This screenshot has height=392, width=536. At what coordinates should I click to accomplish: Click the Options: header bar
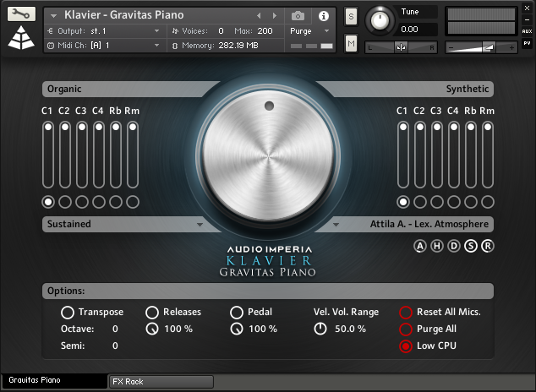pyautogui.click(x=268, y=291)
